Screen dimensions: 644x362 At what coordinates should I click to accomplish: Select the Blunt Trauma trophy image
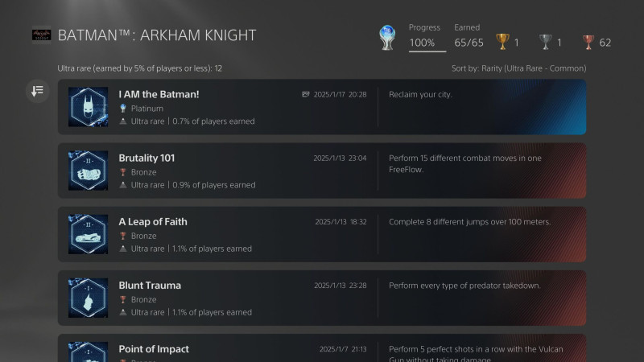(88, 298)
